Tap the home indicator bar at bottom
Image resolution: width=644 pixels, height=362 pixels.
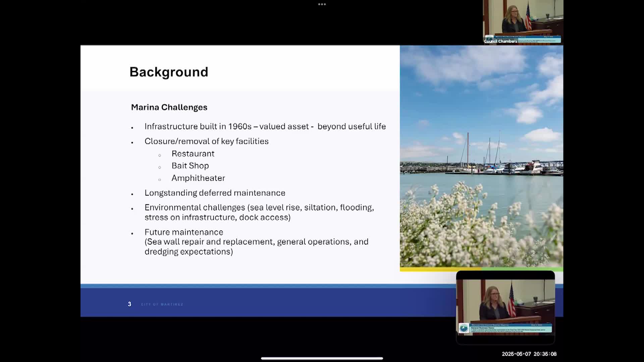click(322, 358)
